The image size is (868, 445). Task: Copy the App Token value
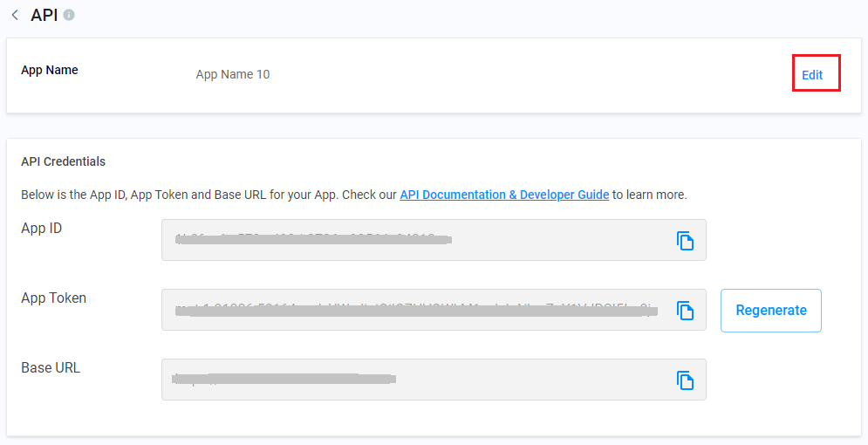(686, 311)
